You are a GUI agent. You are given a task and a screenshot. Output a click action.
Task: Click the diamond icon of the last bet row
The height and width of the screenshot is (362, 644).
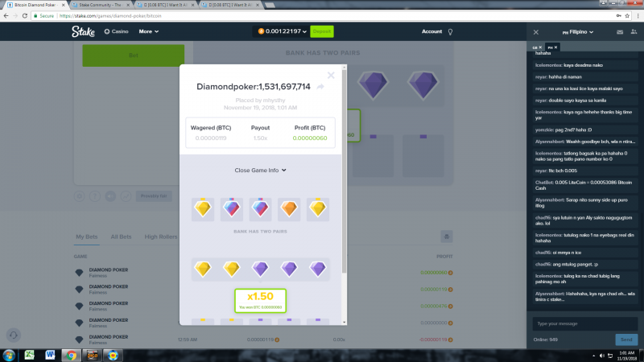click(x=79, y=339)
